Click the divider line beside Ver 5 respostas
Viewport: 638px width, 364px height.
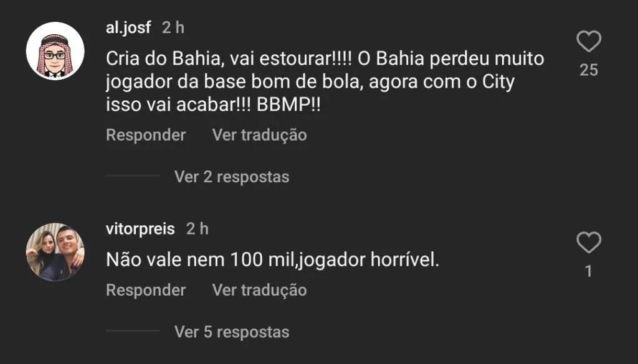pyautogui.click(x=132, y=331)
